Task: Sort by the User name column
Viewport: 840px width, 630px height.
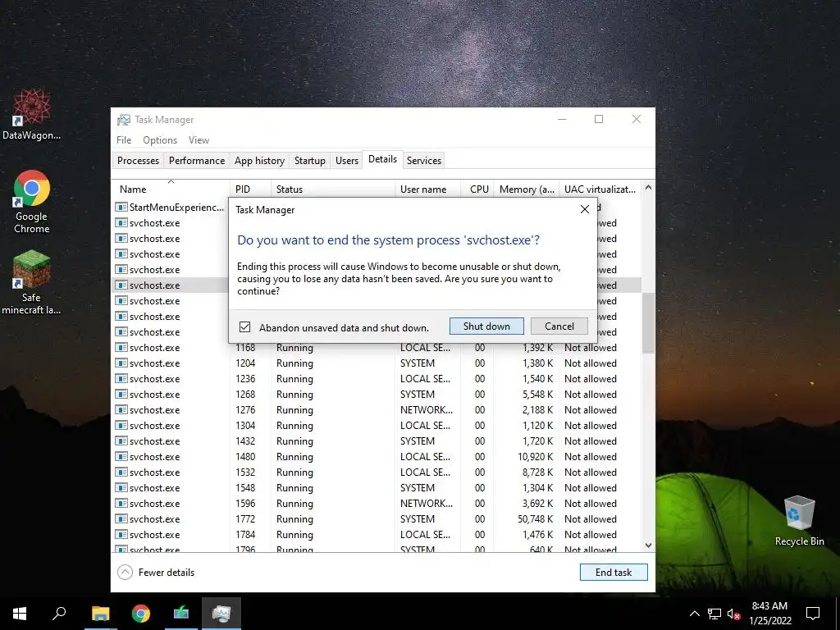Action: point(427,189)
